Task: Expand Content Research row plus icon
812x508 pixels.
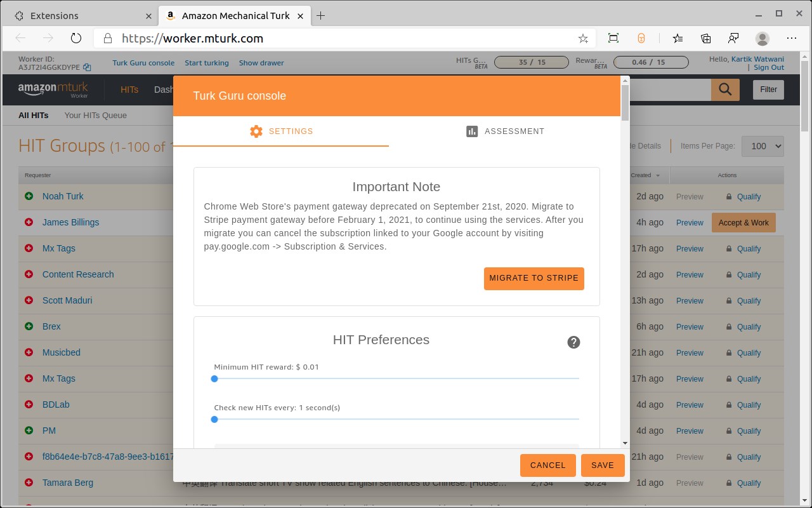Action: coord(29,274)
